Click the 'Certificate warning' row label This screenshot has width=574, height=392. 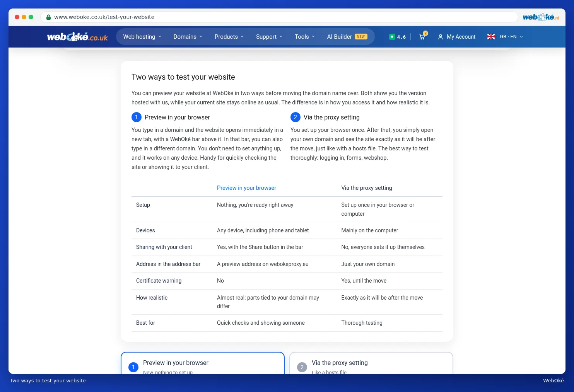(x=159, y=281)
